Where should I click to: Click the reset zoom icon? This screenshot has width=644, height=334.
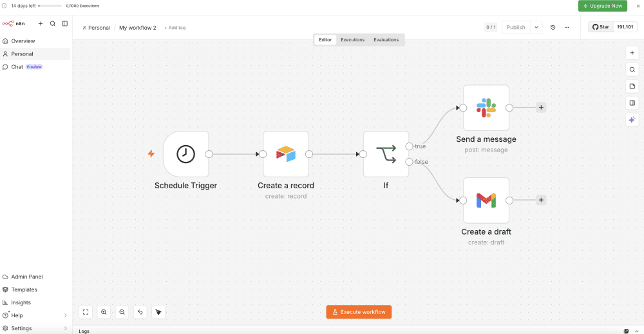pyautogui.click(x=140, y=312)
